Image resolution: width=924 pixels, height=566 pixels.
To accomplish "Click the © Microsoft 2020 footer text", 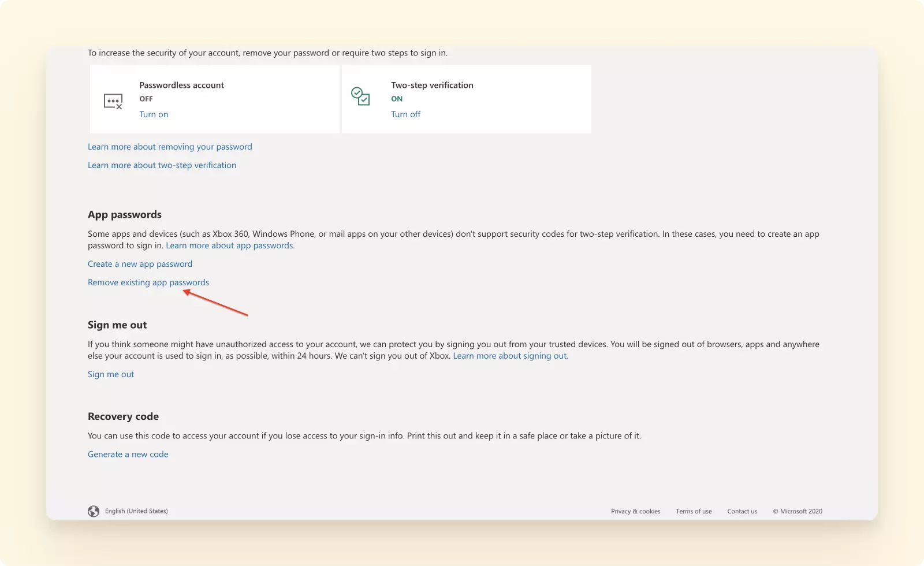I will 798,511.
